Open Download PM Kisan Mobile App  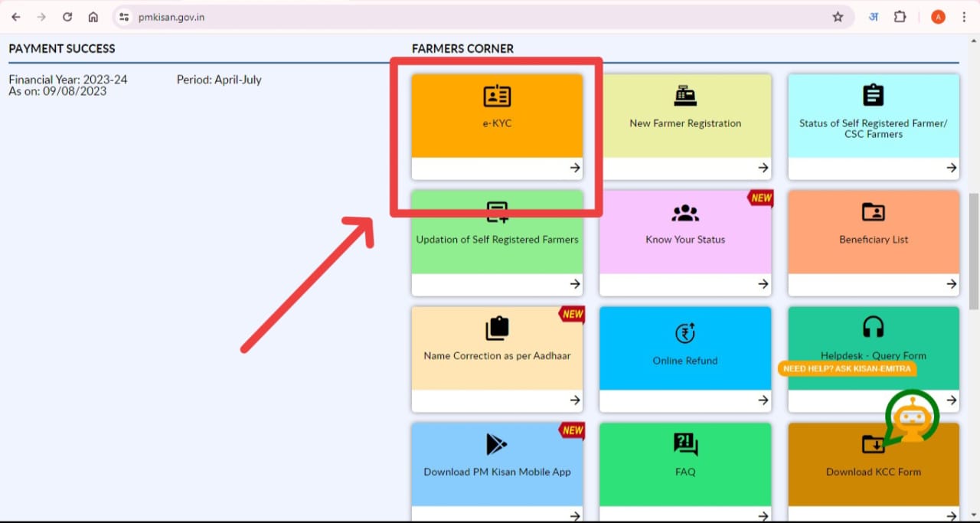click(497, 472)
